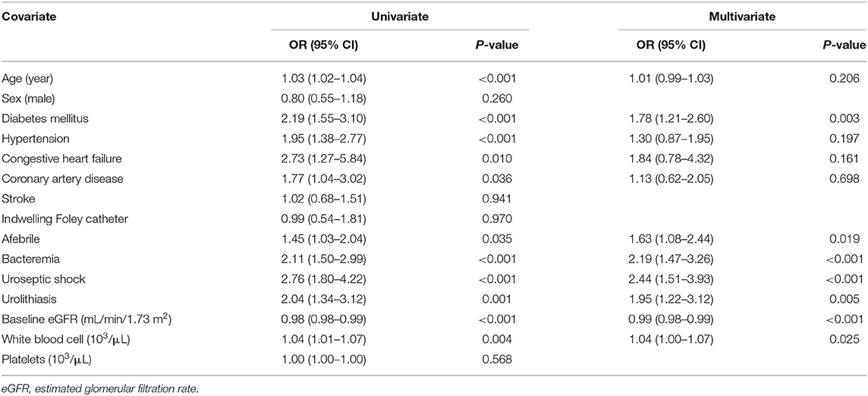Screen dimensions: 868x396
Task: Click the Covariate column header
Action: point(26,18)
